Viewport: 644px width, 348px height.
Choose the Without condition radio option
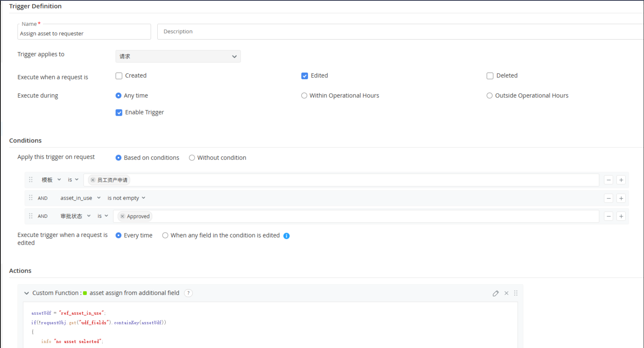pos(192,158)
